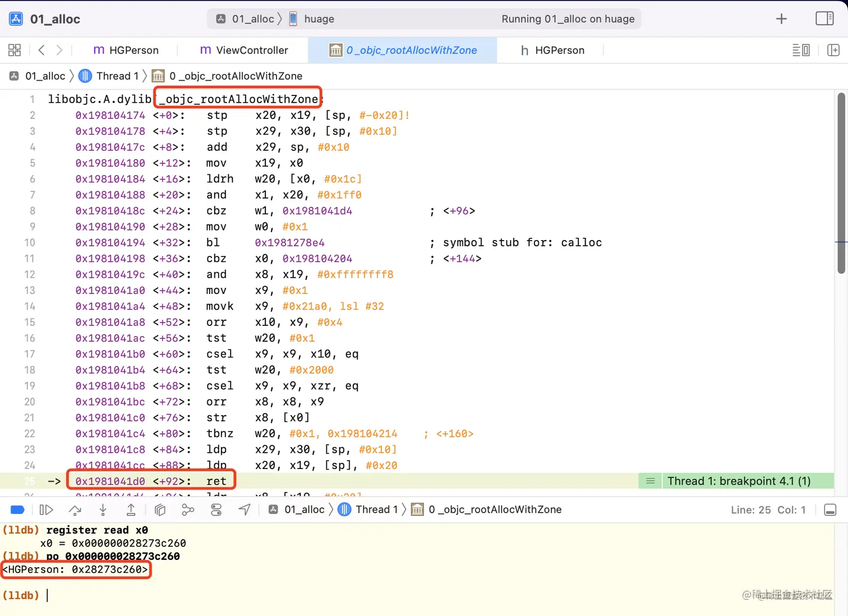Open the editor options lines menu

coord(801,50)
